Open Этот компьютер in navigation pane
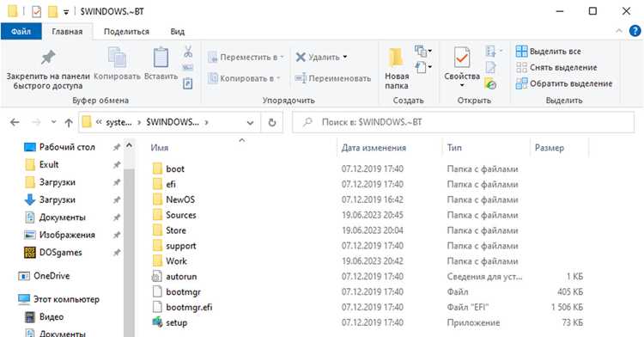 (58, 299)
